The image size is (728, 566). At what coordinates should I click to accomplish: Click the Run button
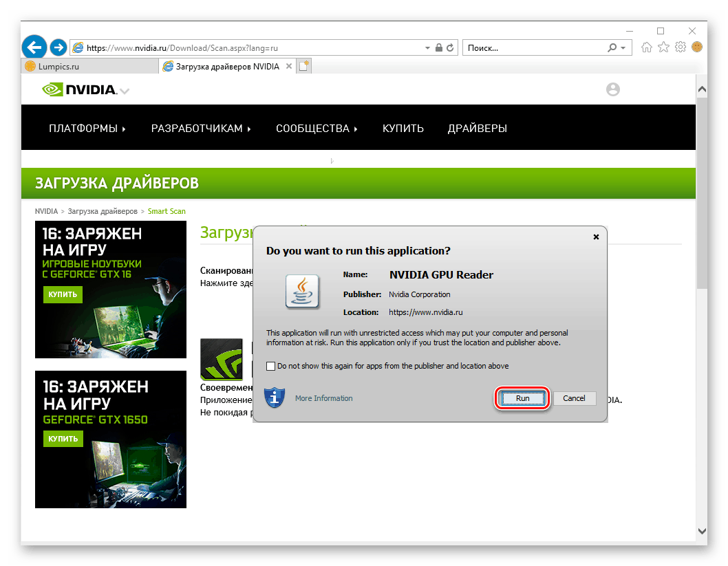522,398
